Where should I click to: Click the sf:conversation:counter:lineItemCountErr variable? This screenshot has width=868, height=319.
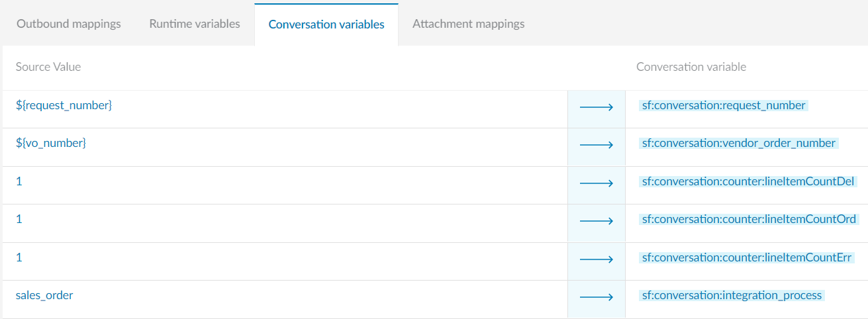(x=746, y=257)
